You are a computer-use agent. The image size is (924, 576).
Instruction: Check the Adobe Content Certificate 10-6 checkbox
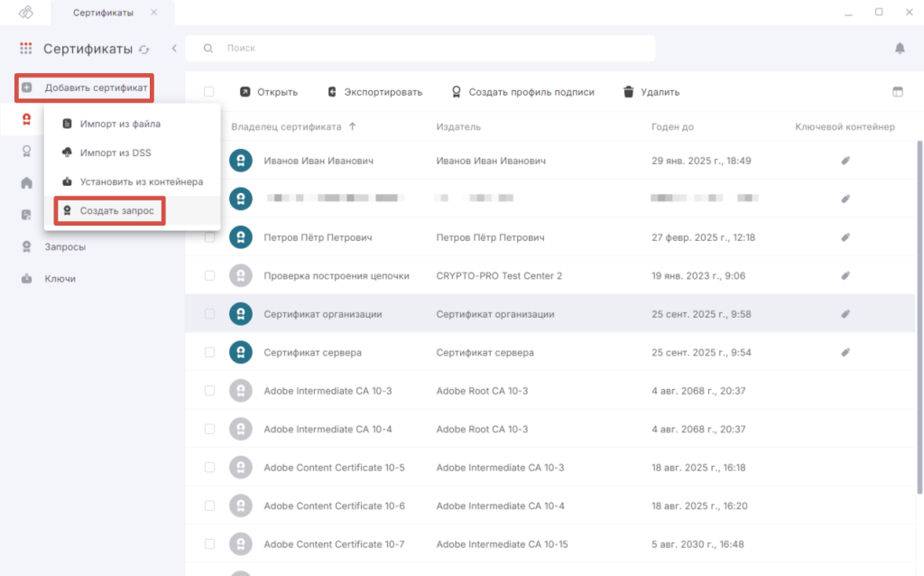point(209,506)
